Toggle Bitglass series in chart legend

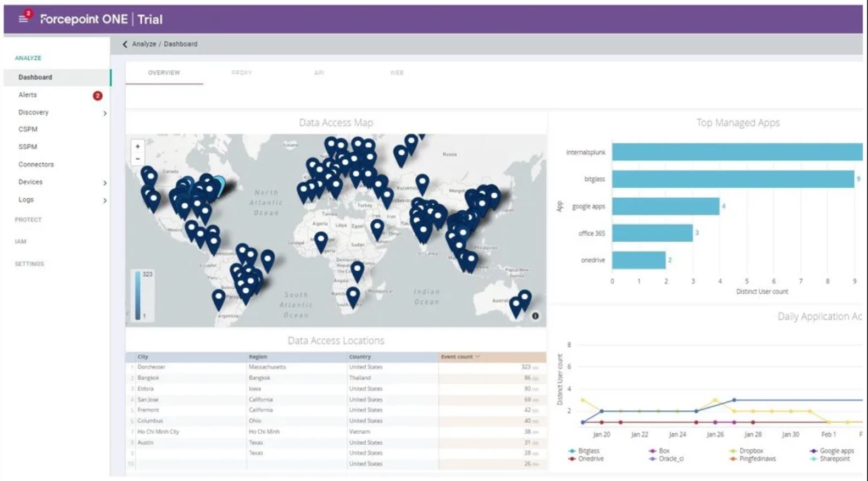pyautogui.click(x=585, y=451)
